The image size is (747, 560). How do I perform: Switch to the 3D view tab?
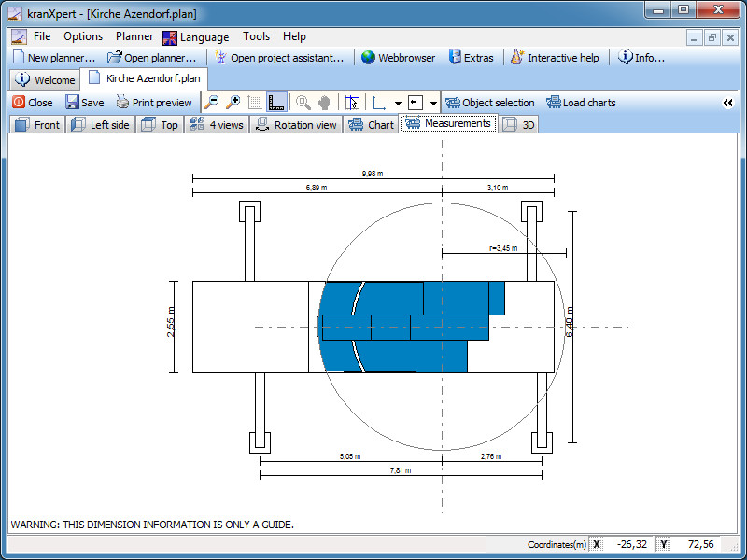[520, 124]
